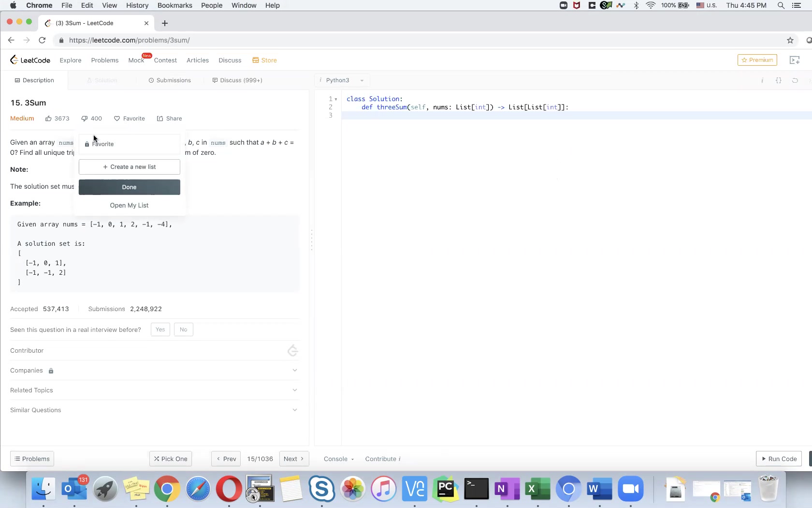The width and height of the screenshot is (812, 508).
Task: Open Spotlight search in menu bar
Action: [781, 5]
